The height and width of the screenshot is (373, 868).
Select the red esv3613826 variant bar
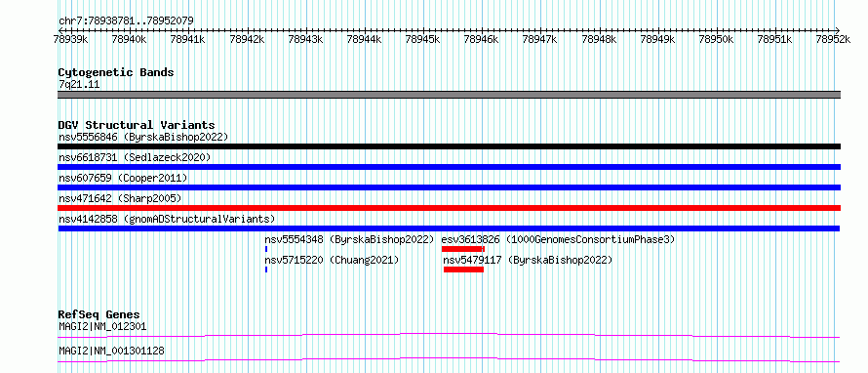coord(463,249)
